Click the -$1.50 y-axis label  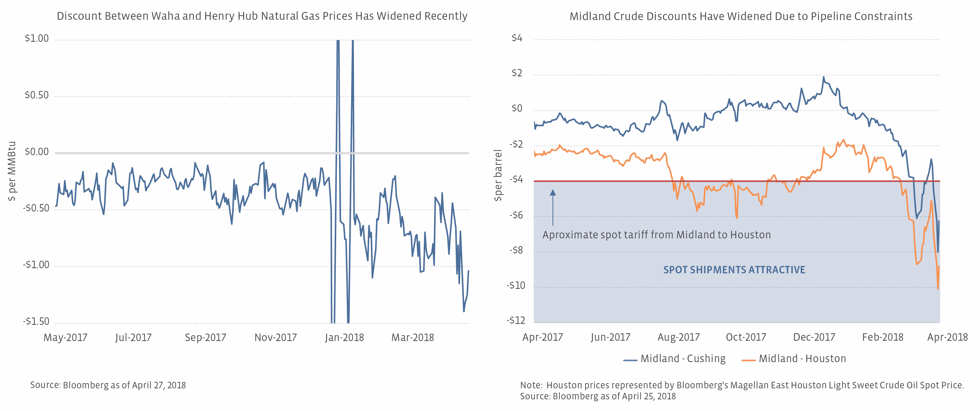(36, 322)
